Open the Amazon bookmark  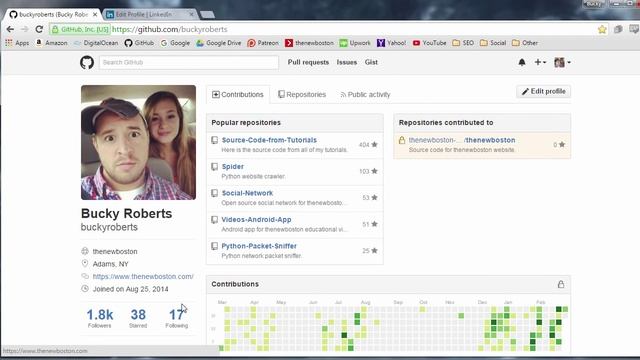coord(51,43)
